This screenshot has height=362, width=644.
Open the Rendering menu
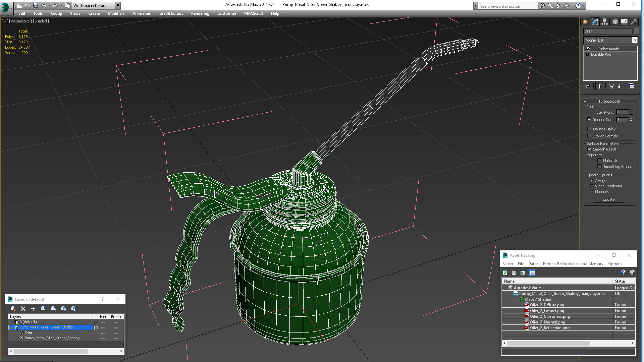(x=200, y=13)
